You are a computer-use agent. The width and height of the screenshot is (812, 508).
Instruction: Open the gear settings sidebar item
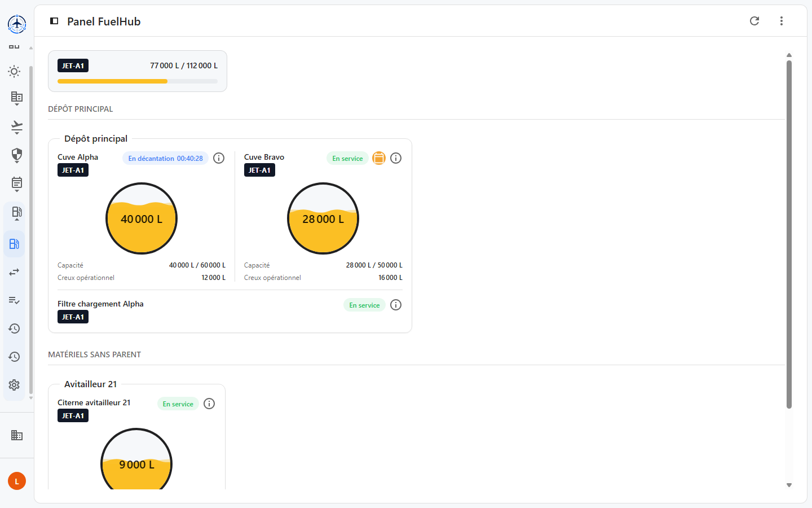point(14,385)
